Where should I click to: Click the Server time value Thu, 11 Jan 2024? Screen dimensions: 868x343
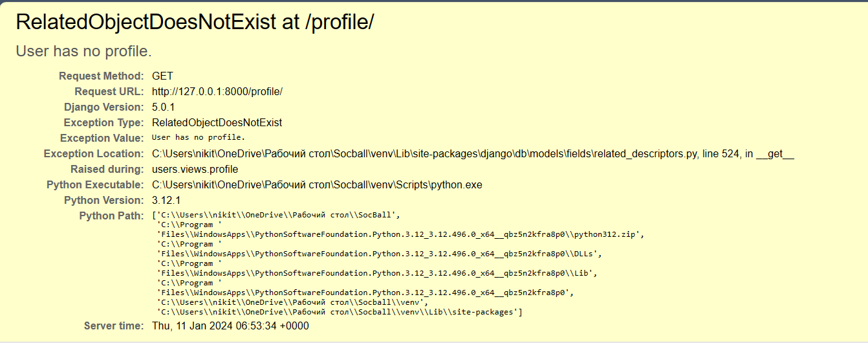click(230, 326)
